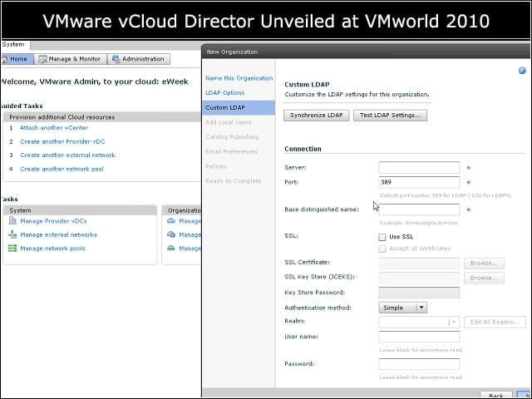
Task: Open Manage external networks link
Action: [58, 234]
